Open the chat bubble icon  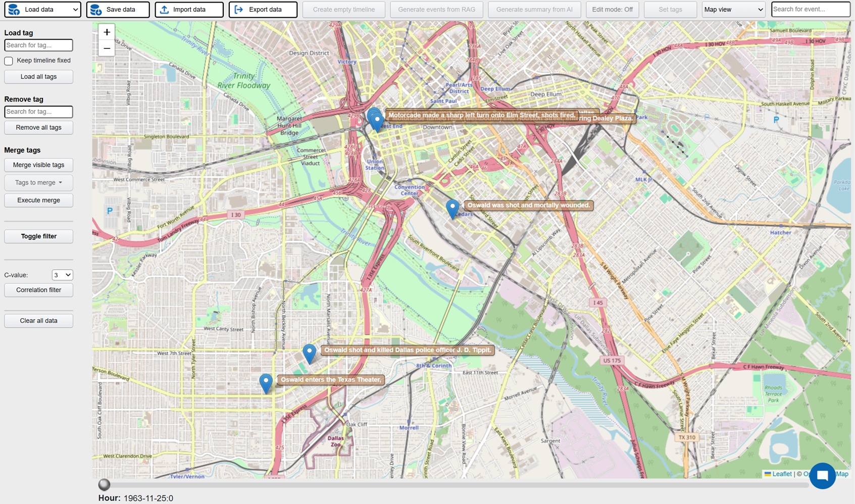point(822,476)
